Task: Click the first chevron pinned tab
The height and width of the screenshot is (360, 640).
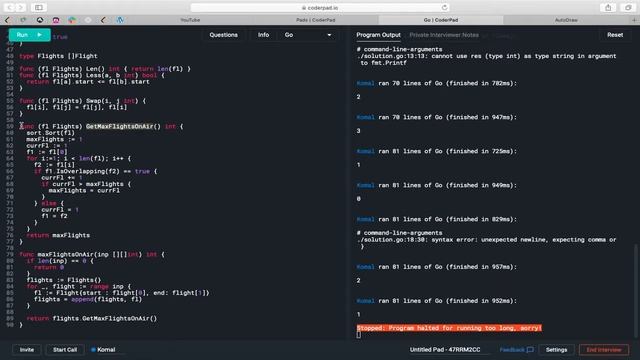Action: click(x=8, y=20)
